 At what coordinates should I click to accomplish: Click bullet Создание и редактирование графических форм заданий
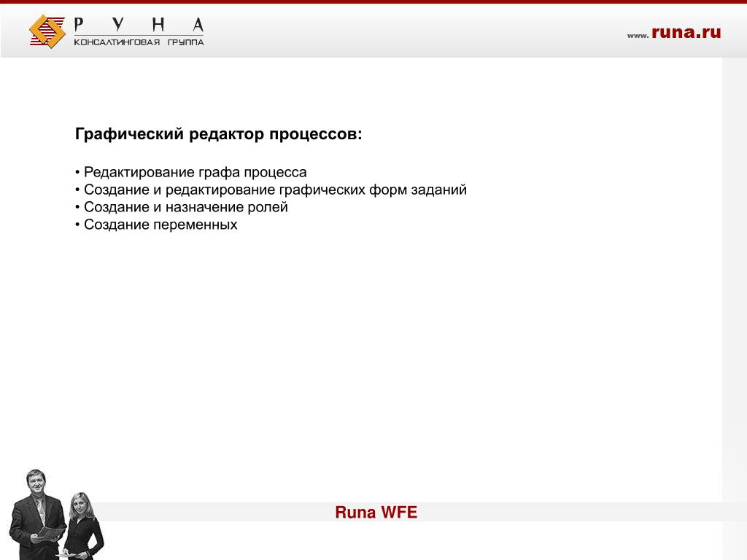tap(271, 190)
